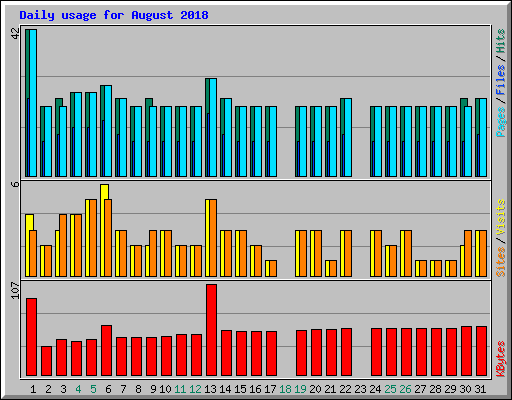Click the tallest cyan hits bar for day 1
The height and width of the screenshot is (400, 512).
click(x=33, y=103)
